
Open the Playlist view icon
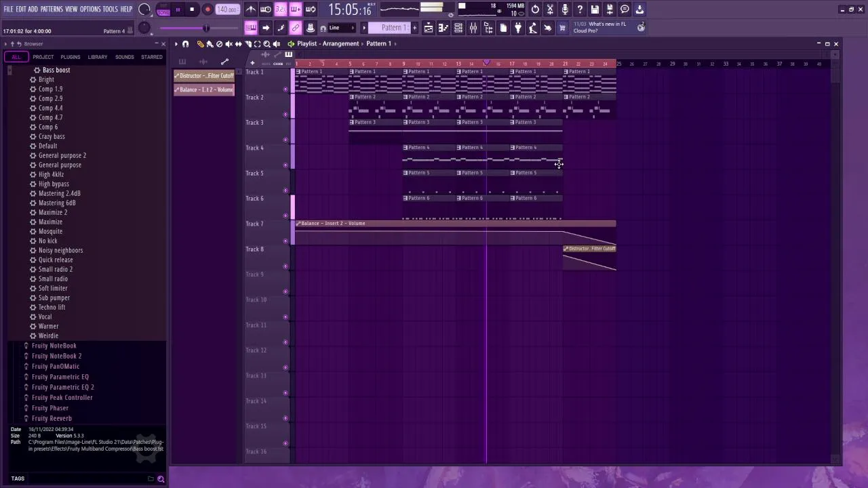point(428,28)
